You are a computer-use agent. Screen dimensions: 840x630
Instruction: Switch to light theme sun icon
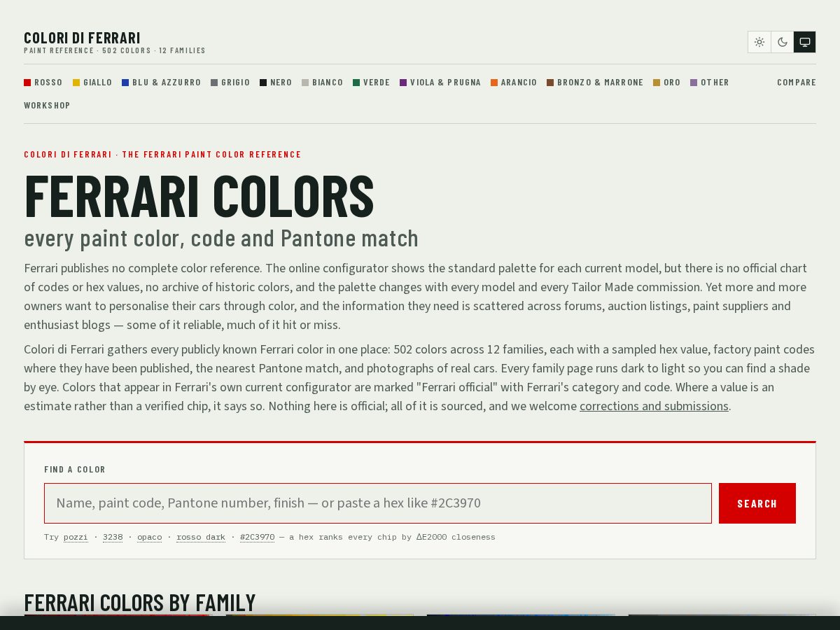(x=759, y=42)
